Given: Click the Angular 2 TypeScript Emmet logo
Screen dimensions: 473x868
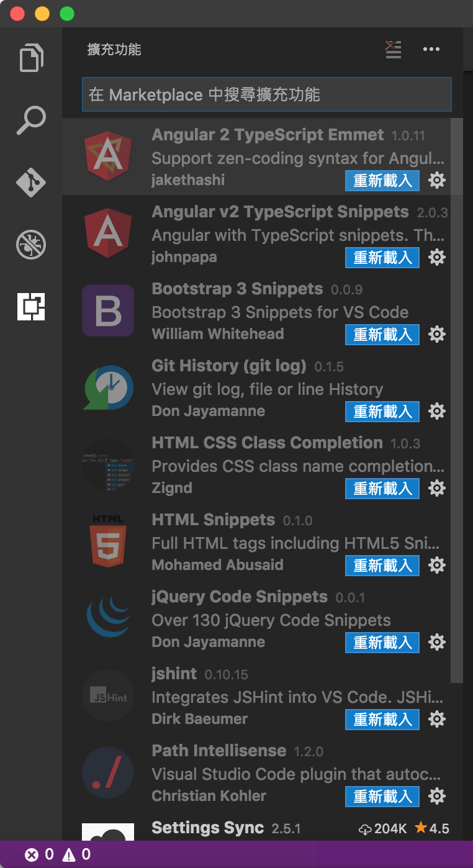Looking at the screenshot, I should [x=108, y=156].
